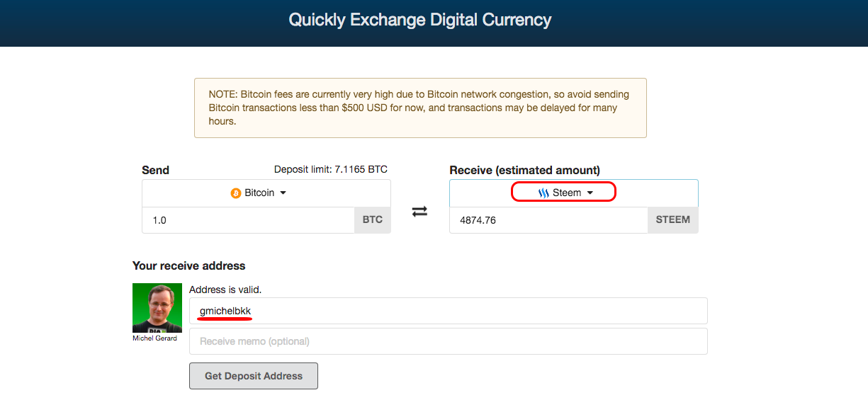Click the BTC unit label
The image size is (868, 400).
[373, 220]
